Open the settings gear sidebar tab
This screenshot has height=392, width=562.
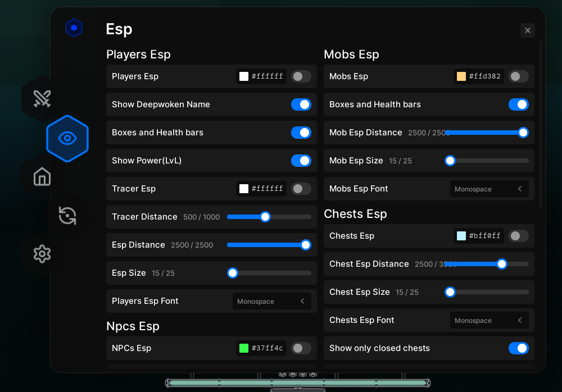click(x=42, y=254)
